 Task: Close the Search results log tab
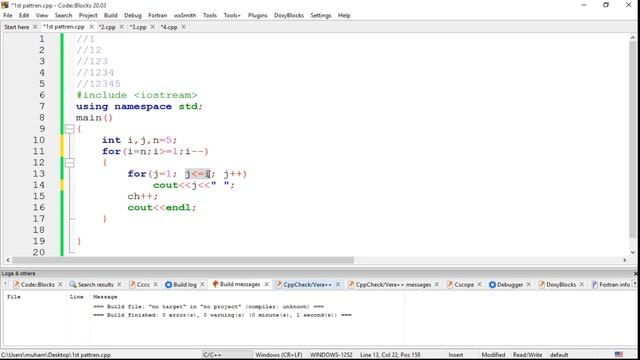(x=119, y=284)
